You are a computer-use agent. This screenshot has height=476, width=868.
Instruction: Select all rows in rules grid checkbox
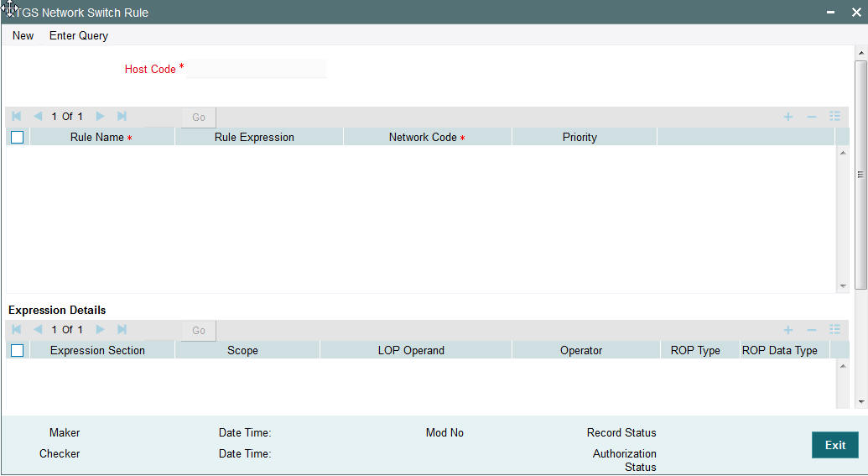click(17, 137)
